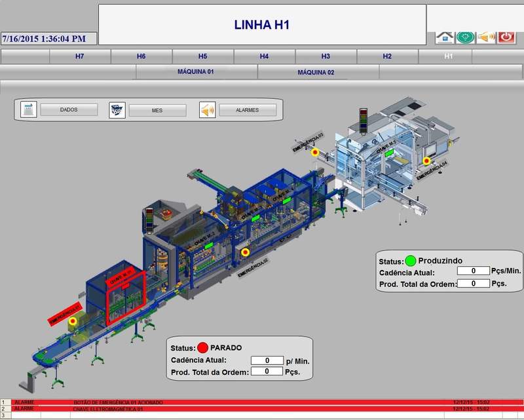The height and width of the screenshot is (420, 524).
Task: Click the green Chave M.4 indicator
Action: click(287, 200)
